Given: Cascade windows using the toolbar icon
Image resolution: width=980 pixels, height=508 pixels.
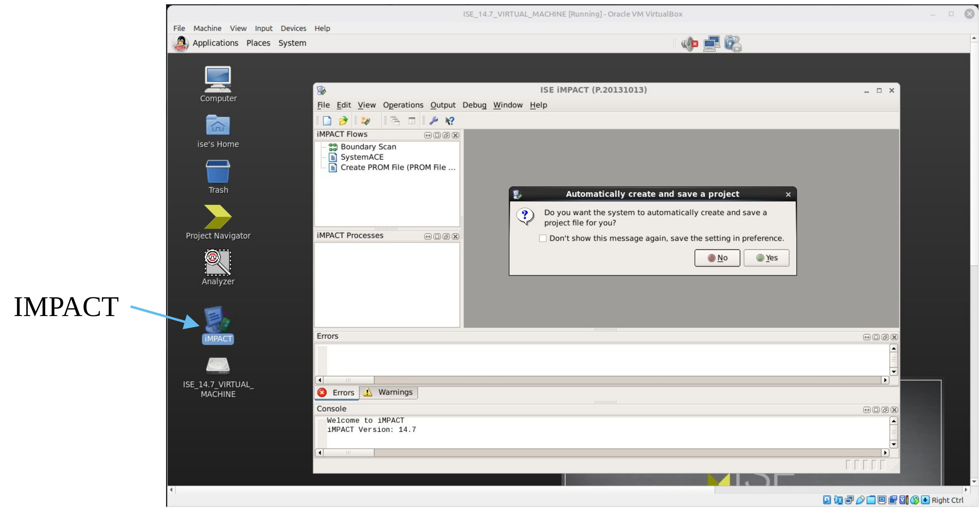Looking at the screenshot, I should point(395,121).
